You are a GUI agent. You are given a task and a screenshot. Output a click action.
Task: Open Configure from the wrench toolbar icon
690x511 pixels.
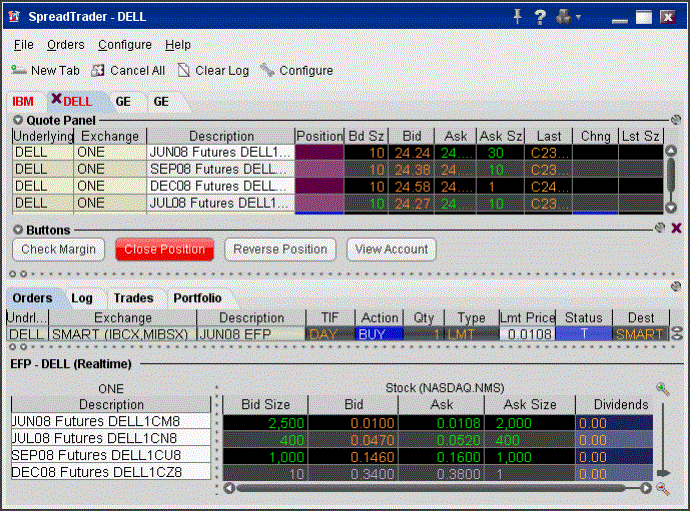point(267,71)
